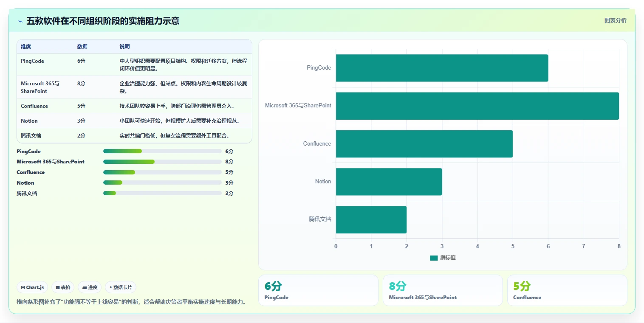Click the 腾讯文档 progress bar
The image size is (644, 323).
pyautogui.click(x=162, y=193)
